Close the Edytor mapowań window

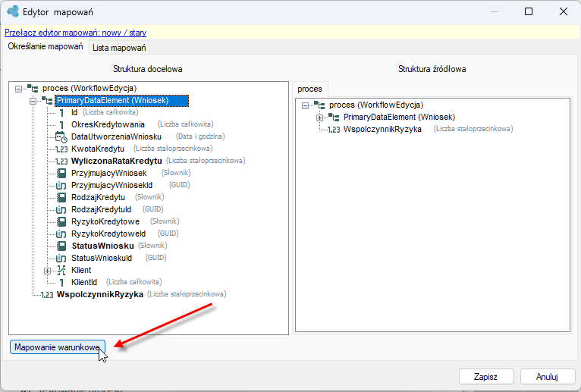click(x=564, y=11)
